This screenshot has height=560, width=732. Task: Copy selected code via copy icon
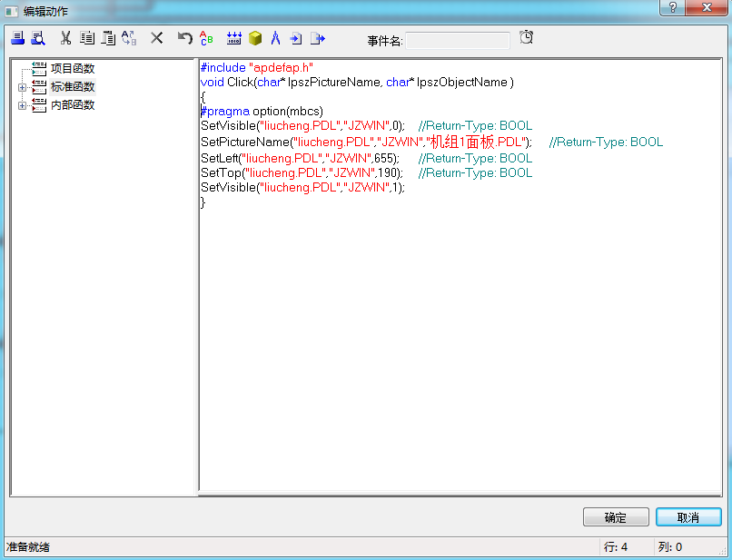coord(87,38)
